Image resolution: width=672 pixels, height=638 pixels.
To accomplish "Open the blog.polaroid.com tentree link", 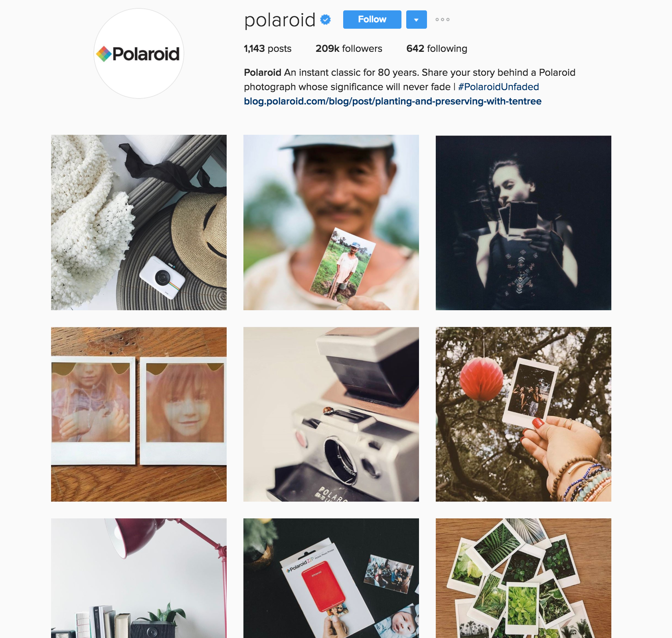I will (x=393, y=101).
